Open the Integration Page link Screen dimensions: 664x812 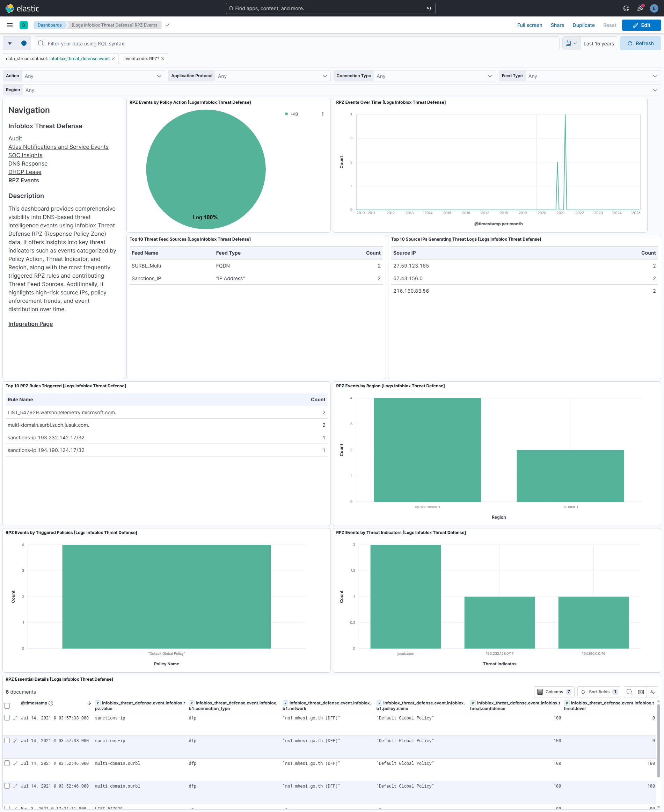[x=31, y=324]
